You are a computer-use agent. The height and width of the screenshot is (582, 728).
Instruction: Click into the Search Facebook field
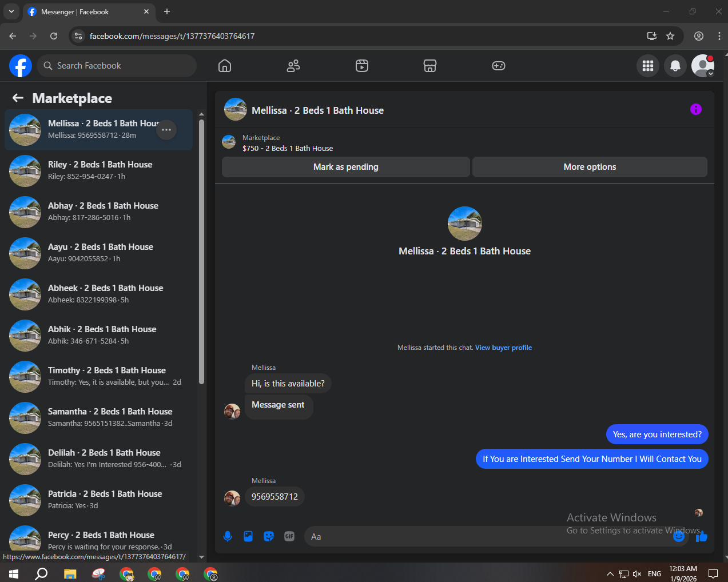pyautogui.click(x=117, y=66)
